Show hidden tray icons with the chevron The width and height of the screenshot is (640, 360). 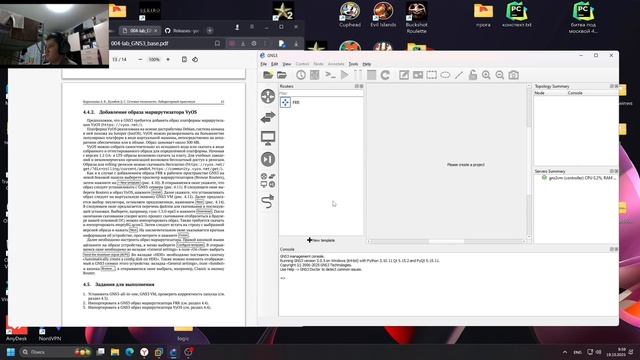click(565, 352)
